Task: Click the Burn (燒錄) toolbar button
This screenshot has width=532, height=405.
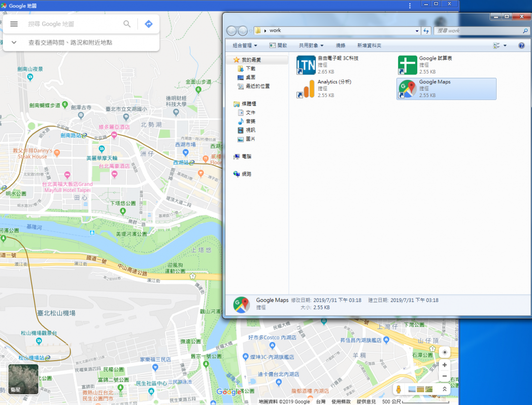Action: [340, 45]
